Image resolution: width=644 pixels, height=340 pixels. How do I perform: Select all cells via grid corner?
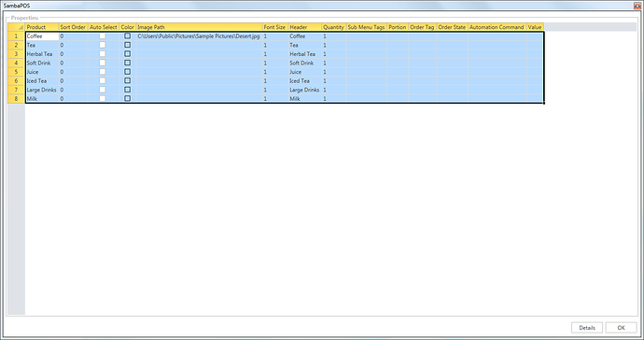pyautogui.click(x=17, y=27)
